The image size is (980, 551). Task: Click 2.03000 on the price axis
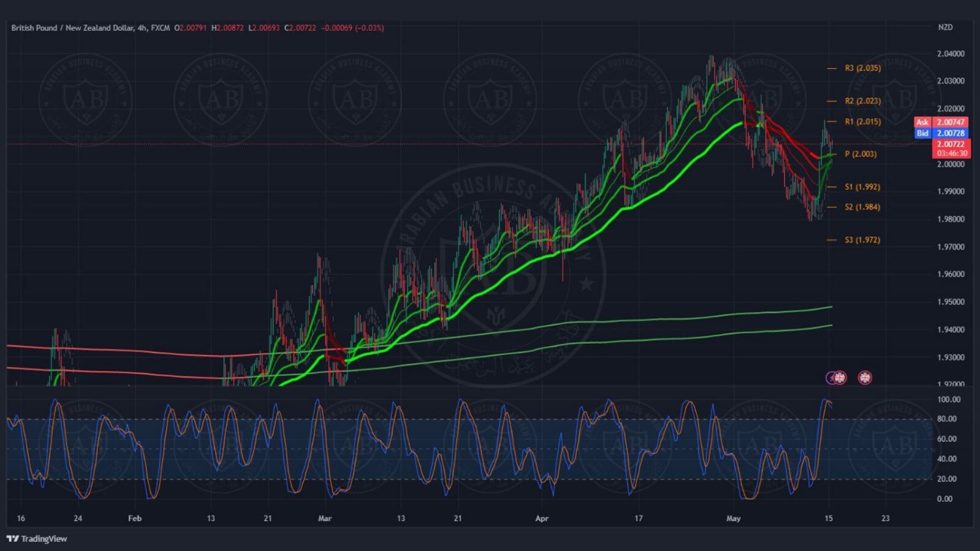(951, 81)
